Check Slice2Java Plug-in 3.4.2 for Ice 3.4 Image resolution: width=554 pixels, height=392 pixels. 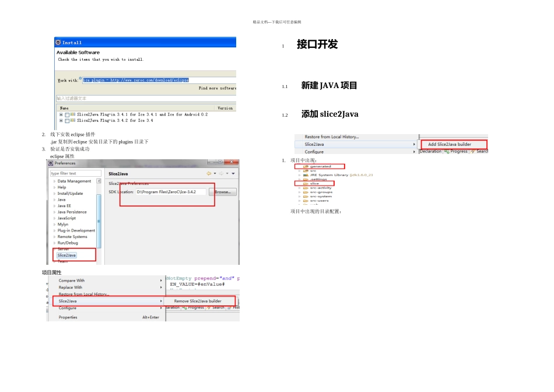(x=67, y=121)
